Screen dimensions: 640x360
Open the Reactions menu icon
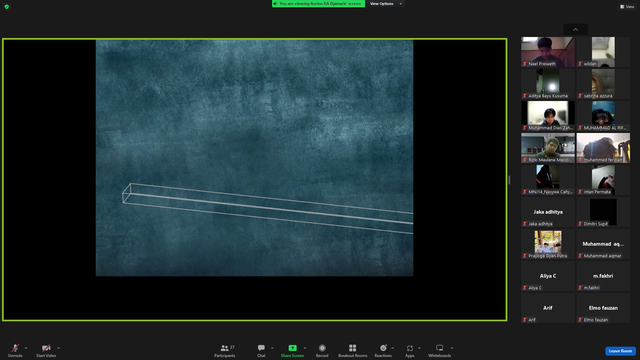pyautogui.click(x=383, y=348)
